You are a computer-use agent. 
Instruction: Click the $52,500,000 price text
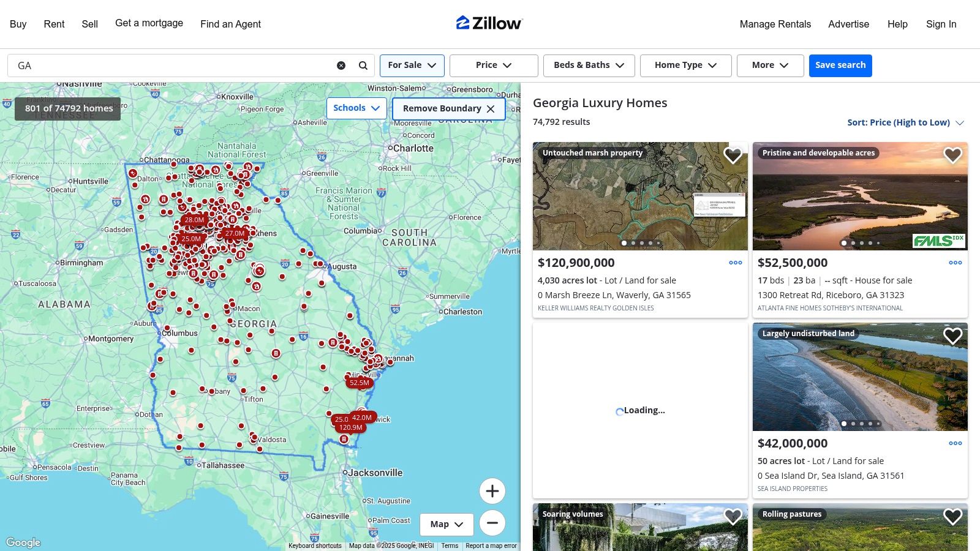(x=792, y=263)
